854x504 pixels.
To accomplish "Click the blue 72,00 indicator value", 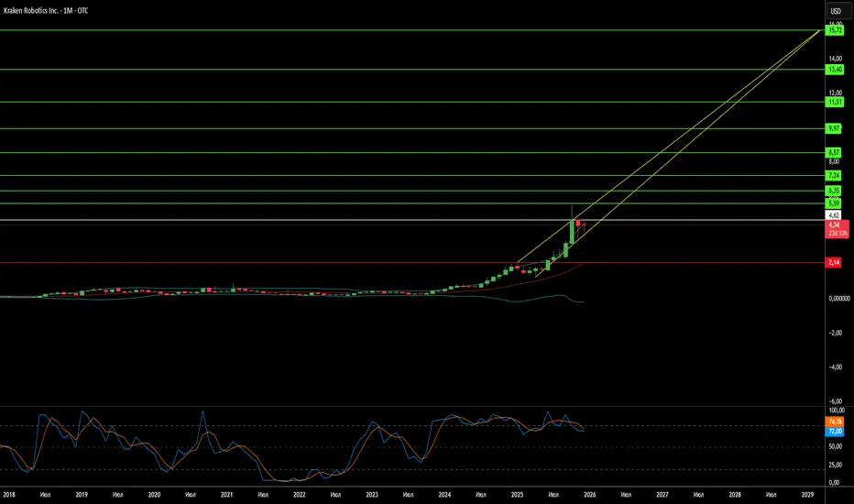I will click(x=835, y=432).
